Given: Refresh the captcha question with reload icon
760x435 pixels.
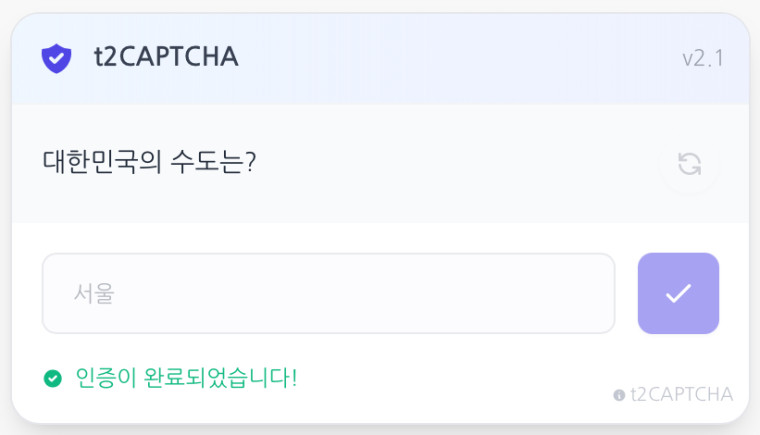Looking at the screenshot, I should 689,164.
